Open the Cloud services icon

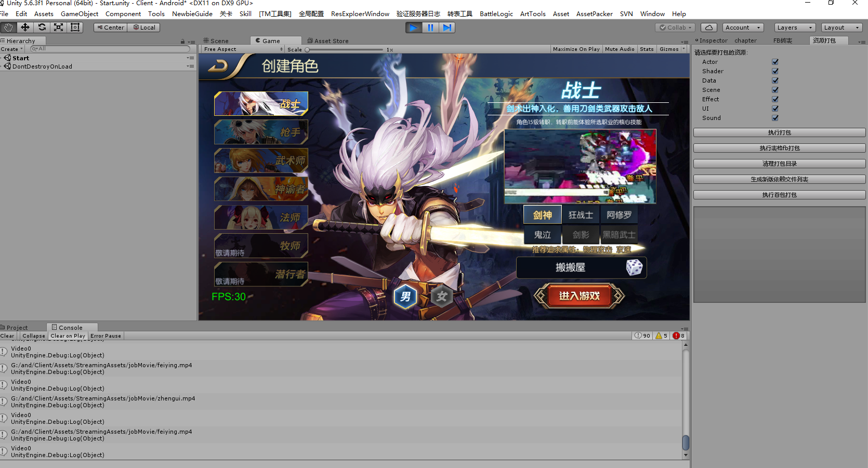coord(708,28)
